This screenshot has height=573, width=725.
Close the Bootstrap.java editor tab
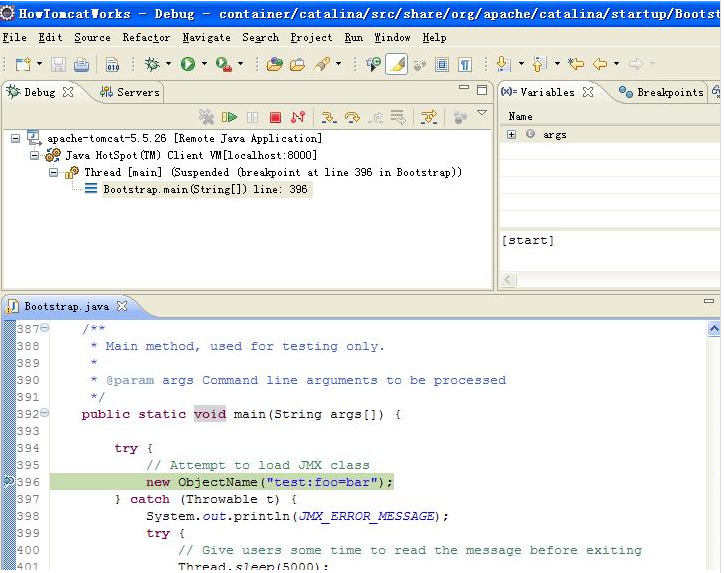122,306
